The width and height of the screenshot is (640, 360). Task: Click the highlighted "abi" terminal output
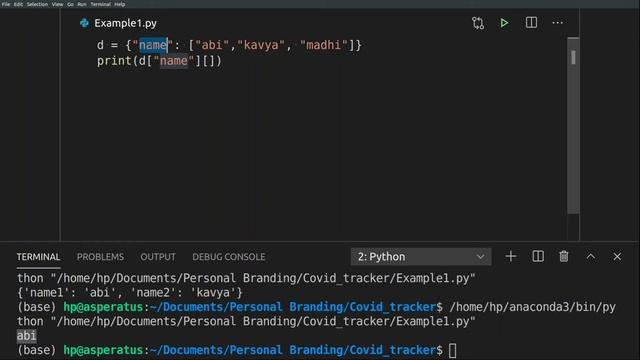click(27, 336)
